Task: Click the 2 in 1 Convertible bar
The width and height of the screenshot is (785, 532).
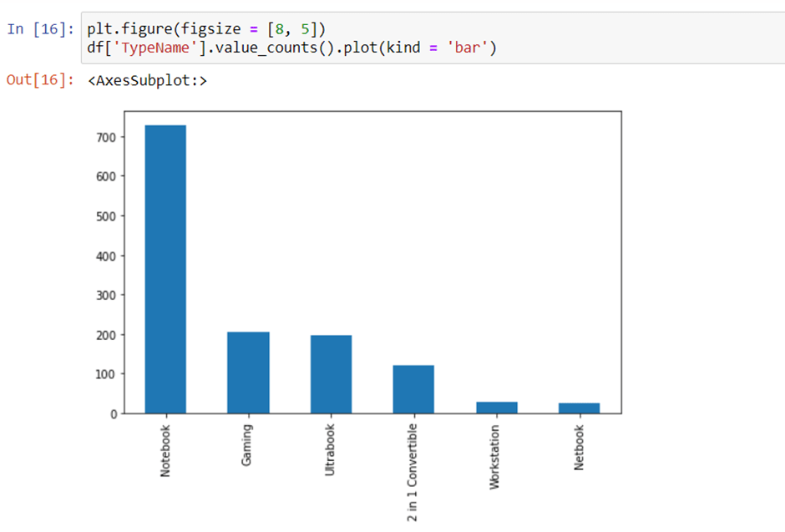Action: 413,389
